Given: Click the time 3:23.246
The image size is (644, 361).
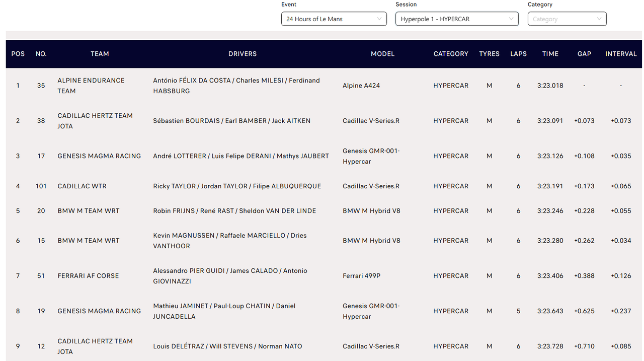Looking at the screenshot, I should 550,211.
